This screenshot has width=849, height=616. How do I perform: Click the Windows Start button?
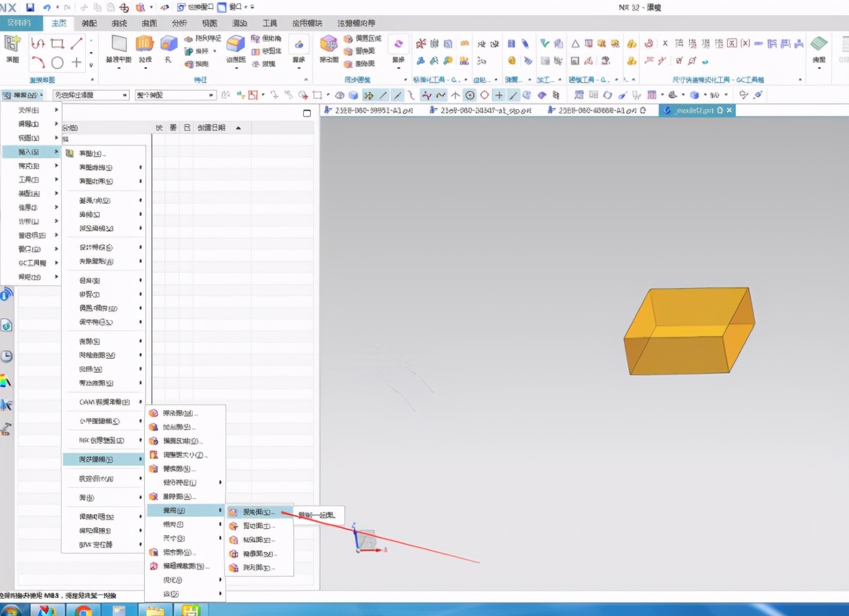click(11, 611)
